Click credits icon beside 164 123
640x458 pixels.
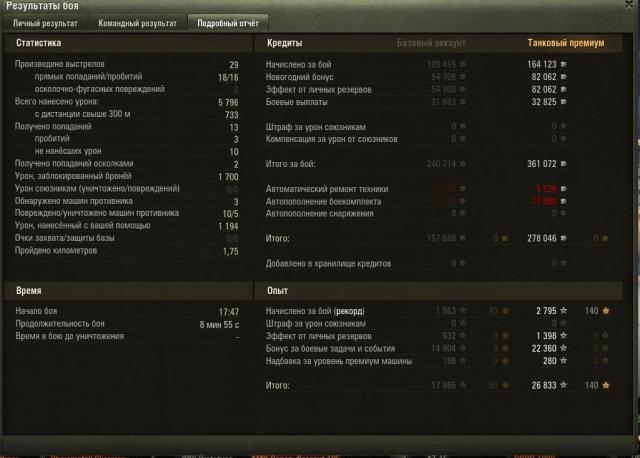(563, 64)
